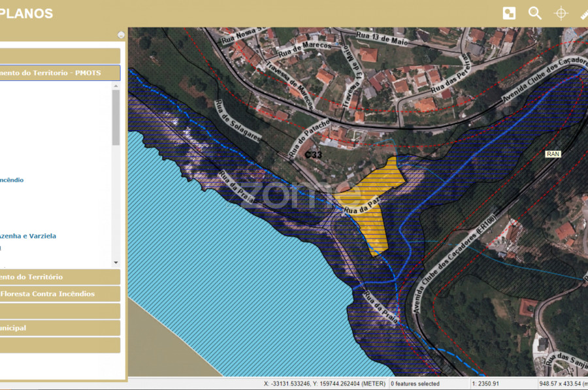Click the magnifying glass search icon
Screen dimensions: 588x390
(x=535, y=13)
